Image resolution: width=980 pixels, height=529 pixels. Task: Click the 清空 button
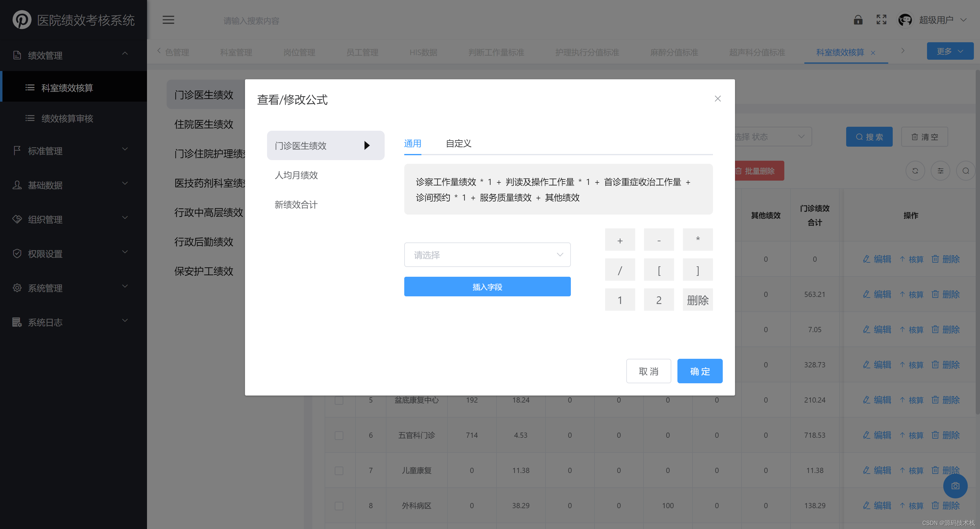pos(924,137)
